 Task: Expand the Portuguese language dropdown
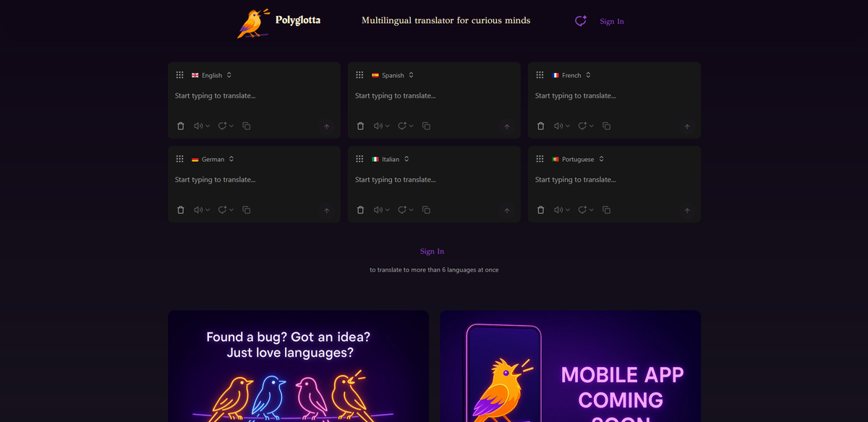pyautogui.click(x=577, y=159)
